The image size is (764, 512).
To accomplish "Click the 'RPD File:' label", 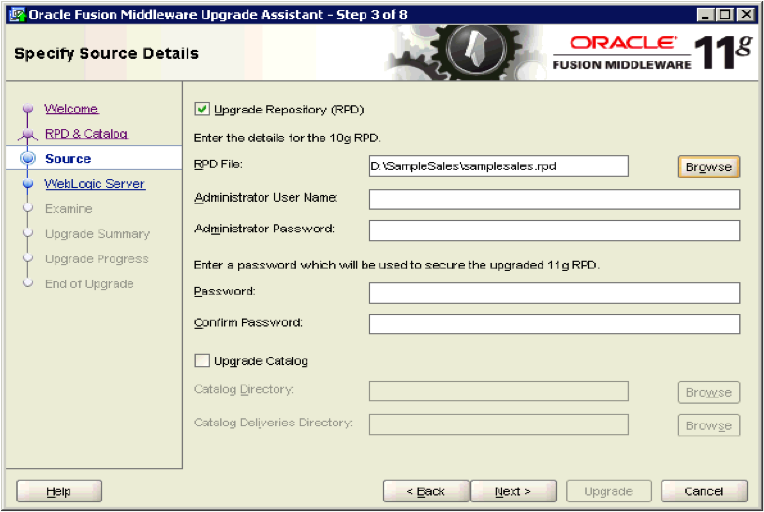I will coord(218,164).
